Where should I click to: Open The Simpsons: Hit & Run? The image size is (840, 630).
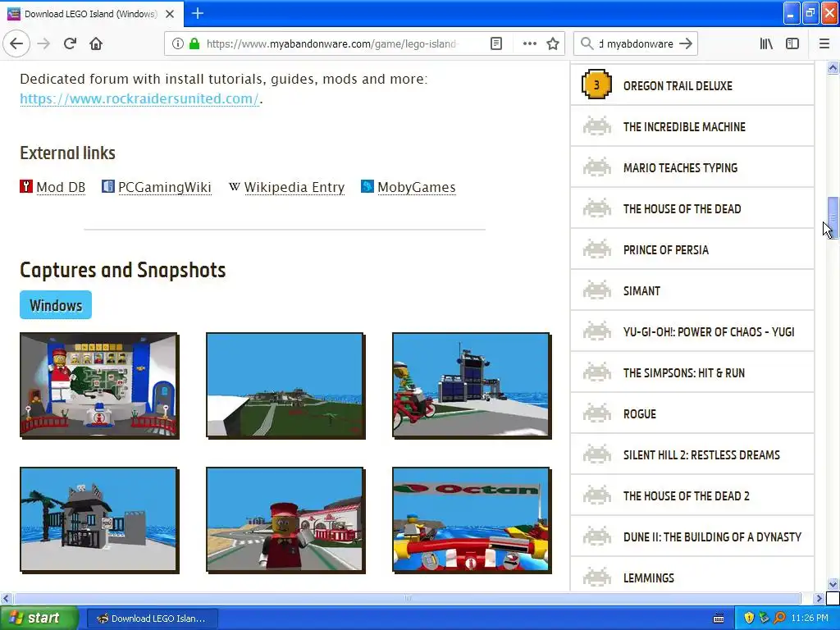point(684,373)
